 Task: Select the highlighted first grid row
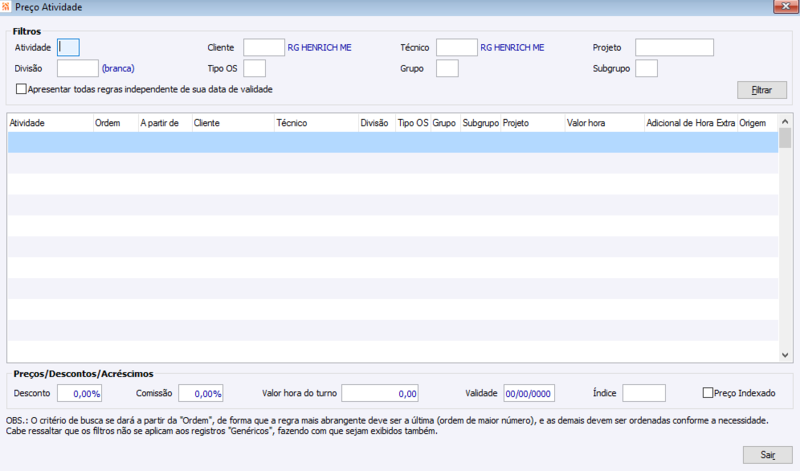[x=392, y=142]
